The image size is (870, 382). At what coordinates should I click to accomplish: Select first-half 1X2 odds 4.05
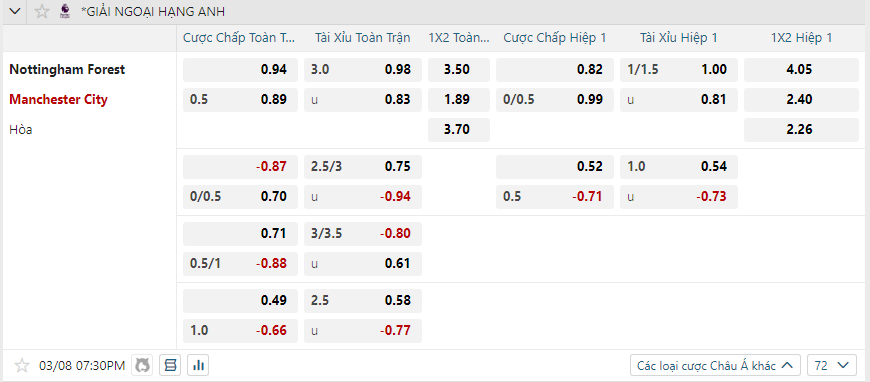803,70
